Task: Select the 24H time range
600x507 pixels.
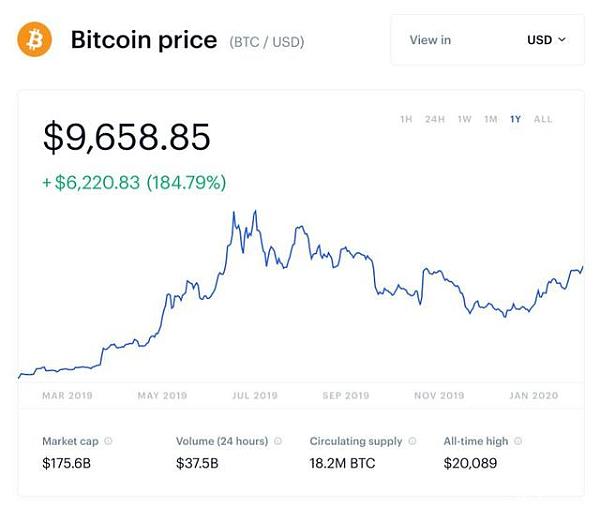Action: click(434, 119)
